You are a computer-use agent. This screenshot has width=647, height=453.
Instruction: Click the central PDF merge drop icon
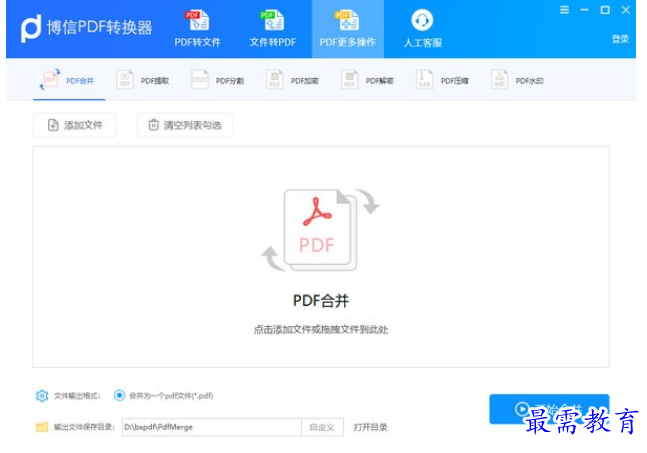point(321,229)
